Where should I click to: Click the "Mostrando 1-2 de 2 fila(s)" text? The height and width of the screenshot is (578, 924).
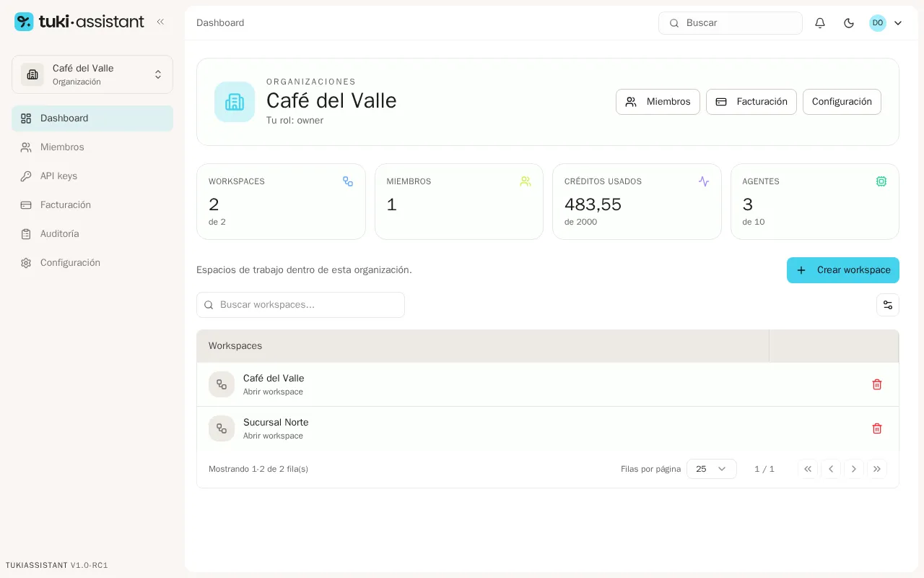[258, 469]
